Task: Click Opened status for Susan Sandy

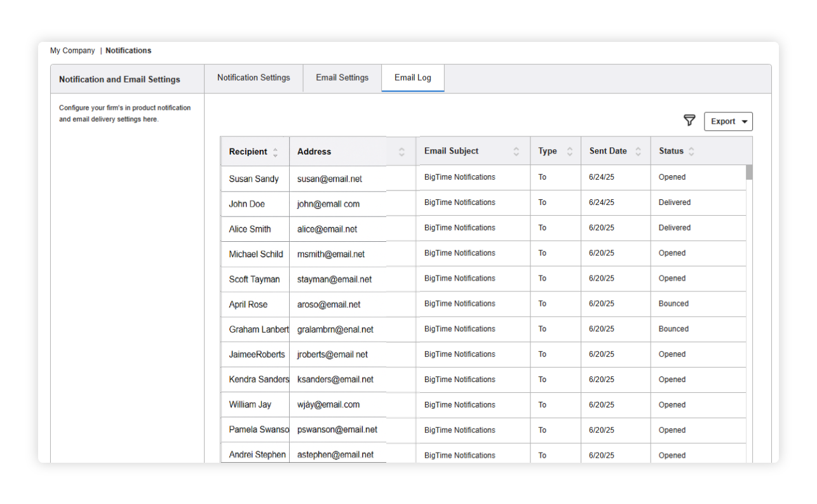Action: (672, 177)
